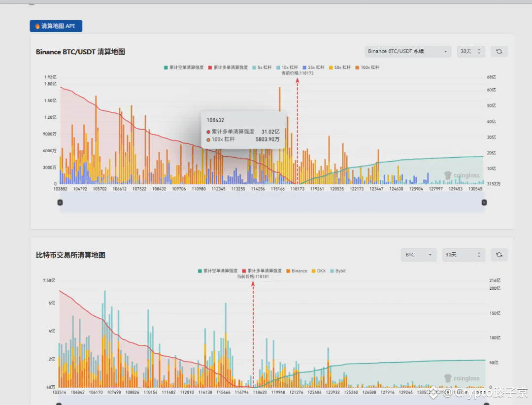Click the 7.58亿 y-axis label
This screenshot has width=532, height=405.
tap(49, 280)
